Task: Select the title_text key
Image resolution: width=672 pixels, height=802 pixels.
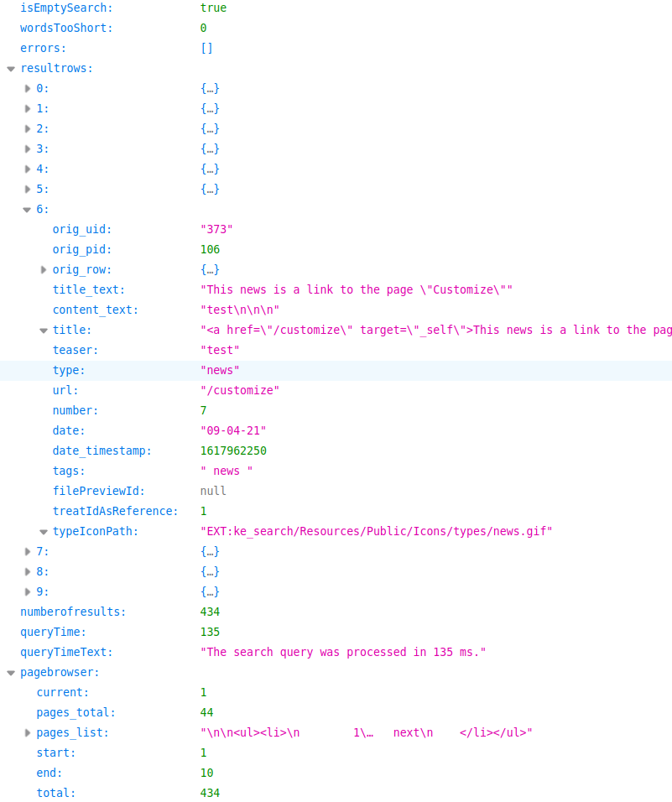Action: click(x=89, y=290)
